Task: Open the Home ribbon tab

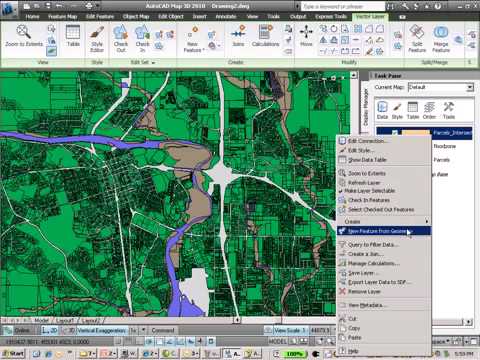Action: click(x=32, y=16)
